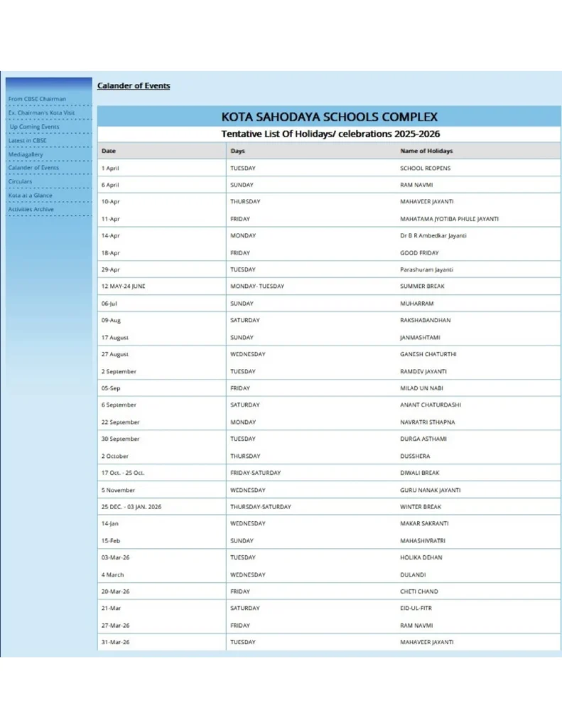Click the Name of Holidays column header
Image resolution: width=562 pixels, height=728 pixels.
click(426, 151)
